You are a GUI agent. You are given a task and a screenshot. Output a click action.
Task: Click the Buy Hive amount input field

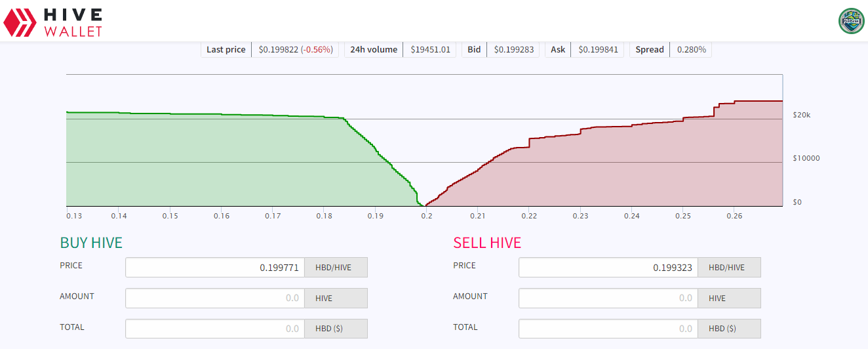click(x=215, y=298)
